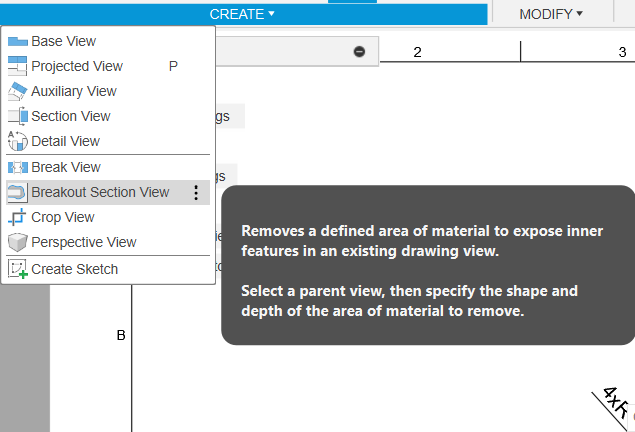
Task: Click the Perspective View cube icon
Action: pyautogui.click(x=18, y=243)
